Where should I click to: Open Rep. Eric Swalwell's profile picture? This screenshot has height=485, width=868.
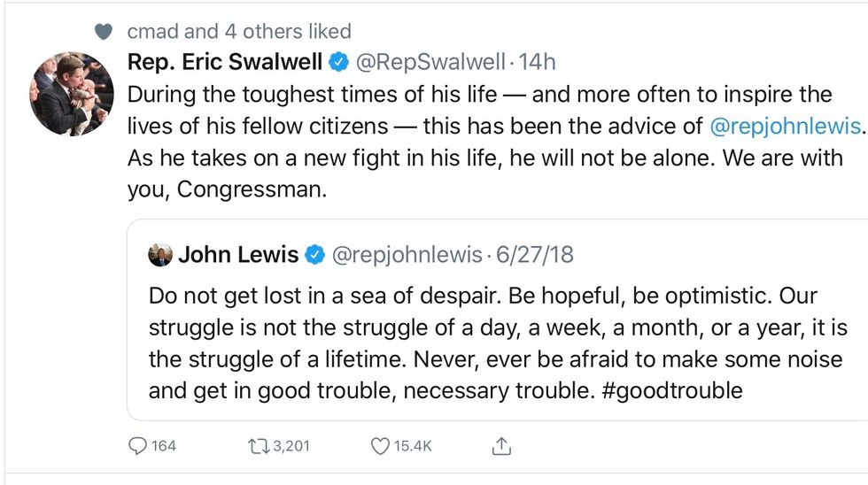coord(72,96)
